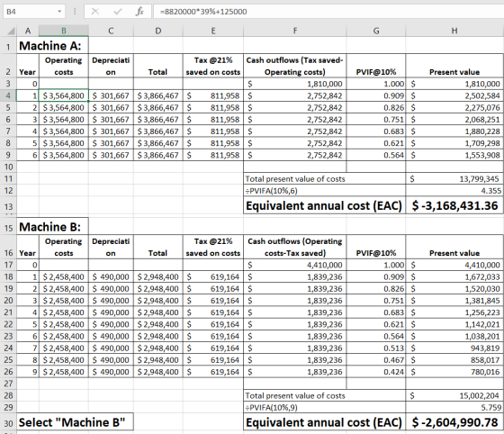Click the 'Machine B:' title cell
The height and width of the screenshot is (434, 504).
point(52,227)
